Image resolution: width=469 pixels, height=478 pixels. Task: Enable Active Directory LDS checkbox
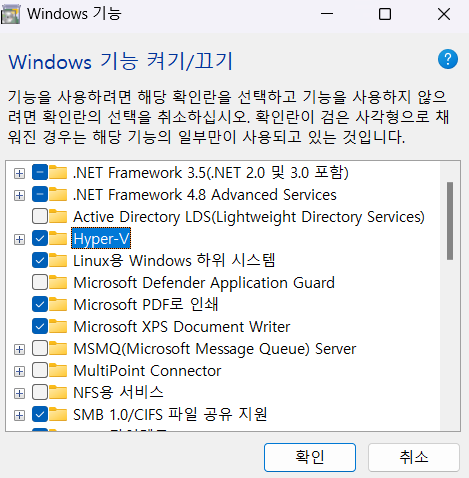40,217
